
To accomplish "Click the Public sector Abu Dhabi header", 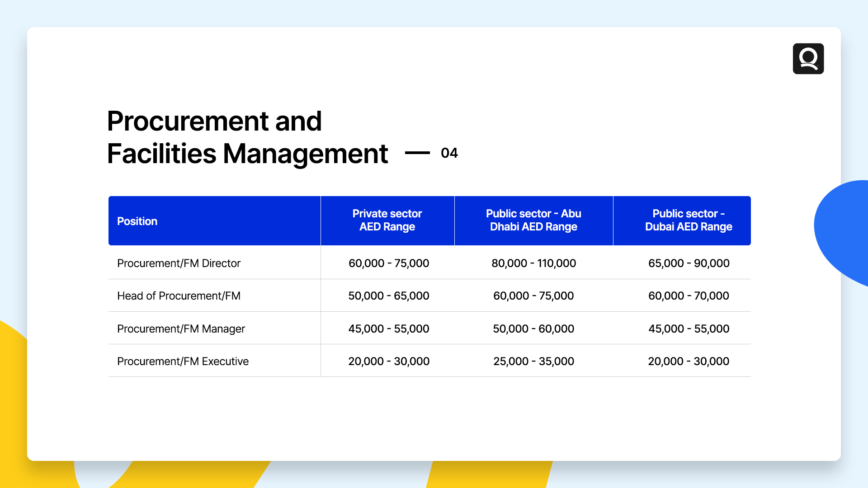I will [533, 220].
